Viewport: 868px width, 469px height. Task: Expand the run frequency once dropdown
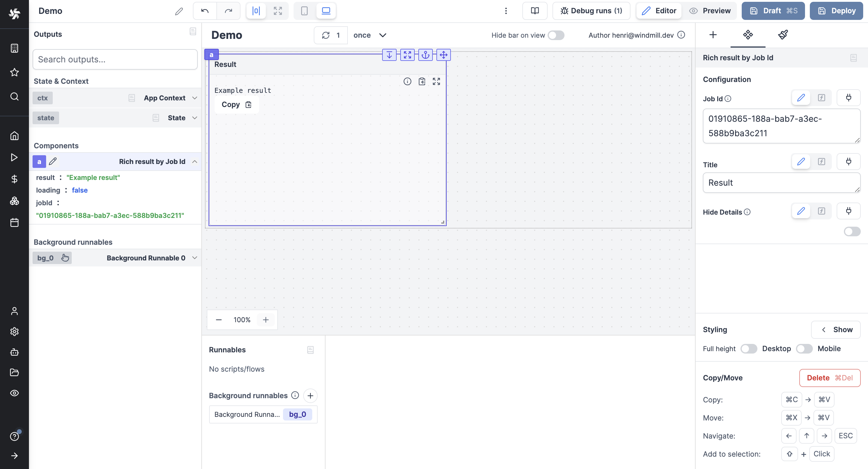coord(370,35)
